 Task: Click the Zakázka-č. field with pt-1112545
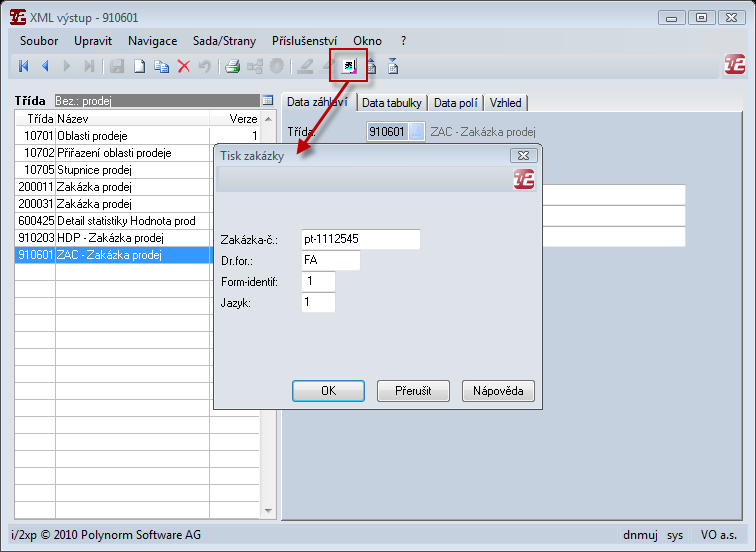361,239
